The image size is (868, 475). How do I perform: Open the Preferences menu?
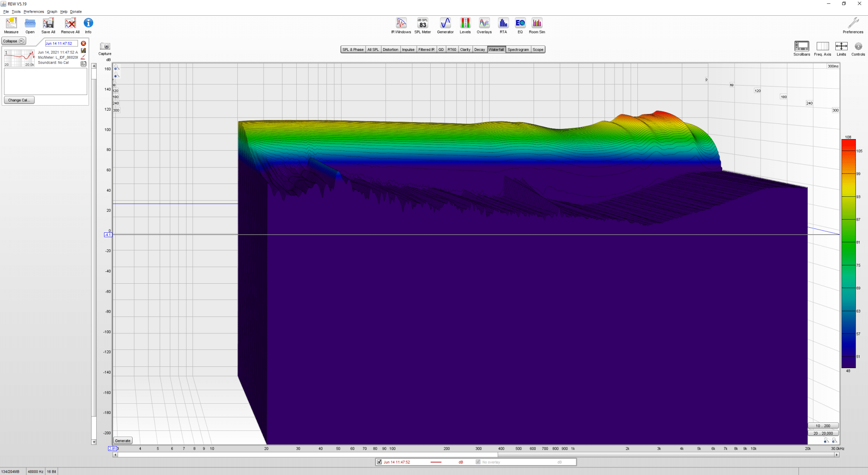point(34,11)
